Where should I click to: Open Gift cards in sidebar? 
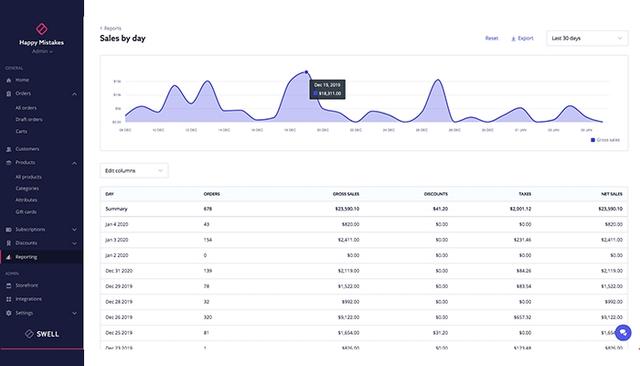[26, 212]
